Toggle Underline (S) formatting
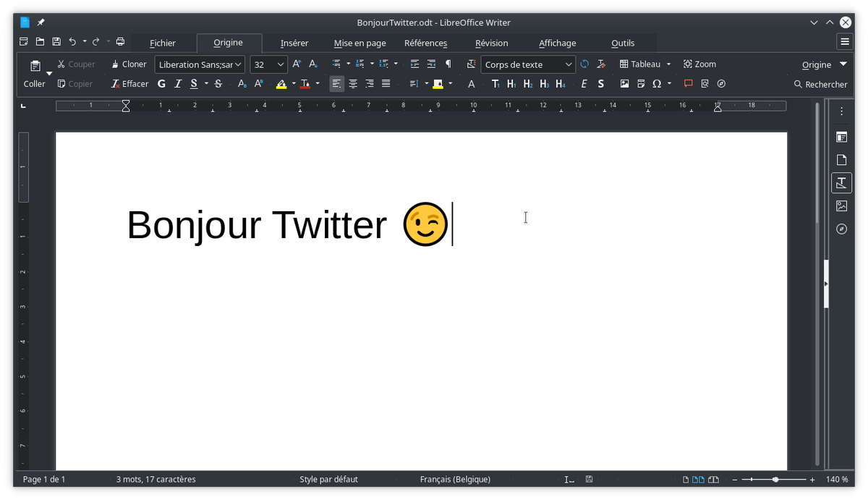 (194, 84)
